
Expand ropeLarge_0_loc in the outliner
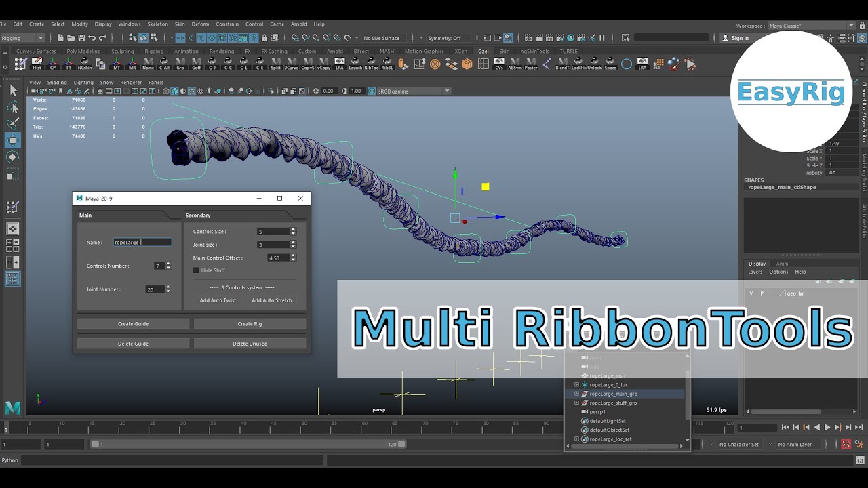(x=577, y=385)
